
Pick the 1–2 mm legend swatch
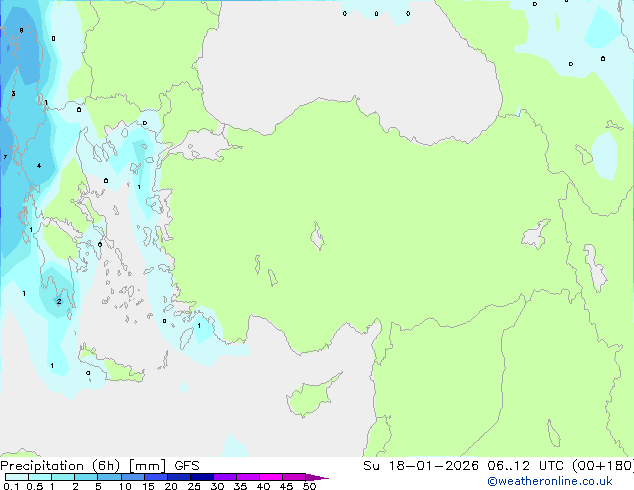click(63, 477)
